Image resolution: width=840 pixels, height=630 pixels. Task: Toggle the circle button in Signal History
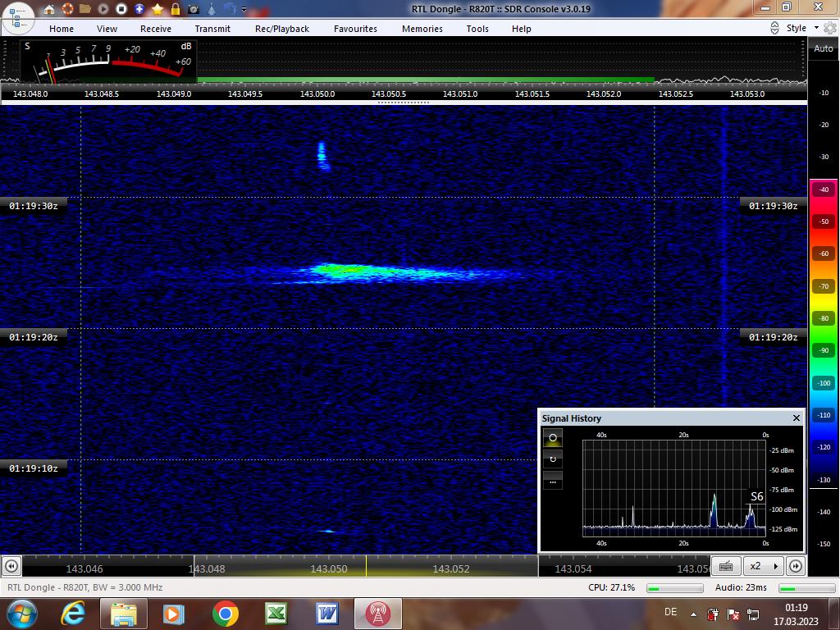[x=553, y=438]
